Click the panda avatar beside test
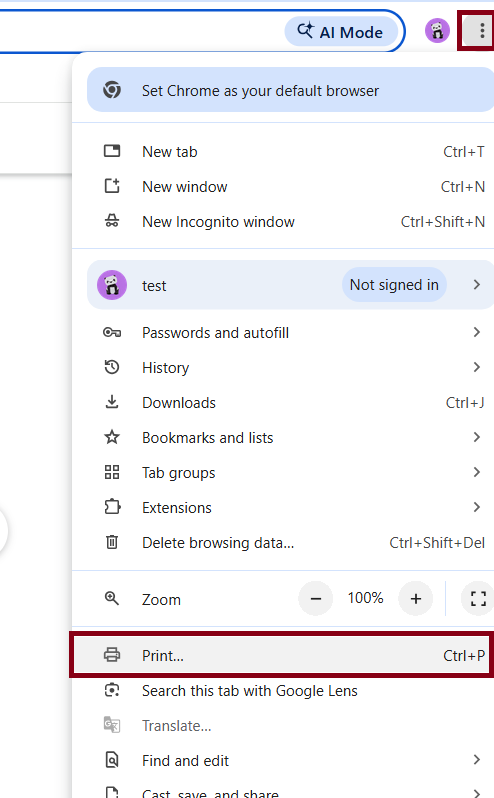 point(112,285)
